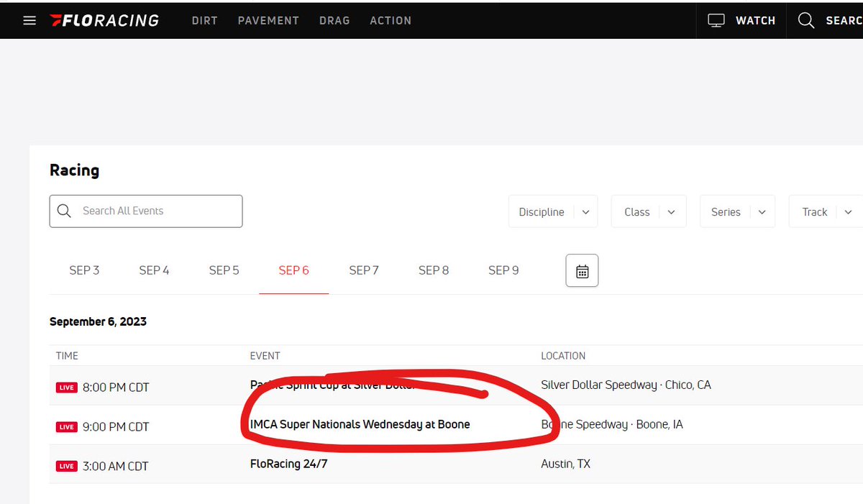Select the SEP 9 date tab

coord(503,270)
